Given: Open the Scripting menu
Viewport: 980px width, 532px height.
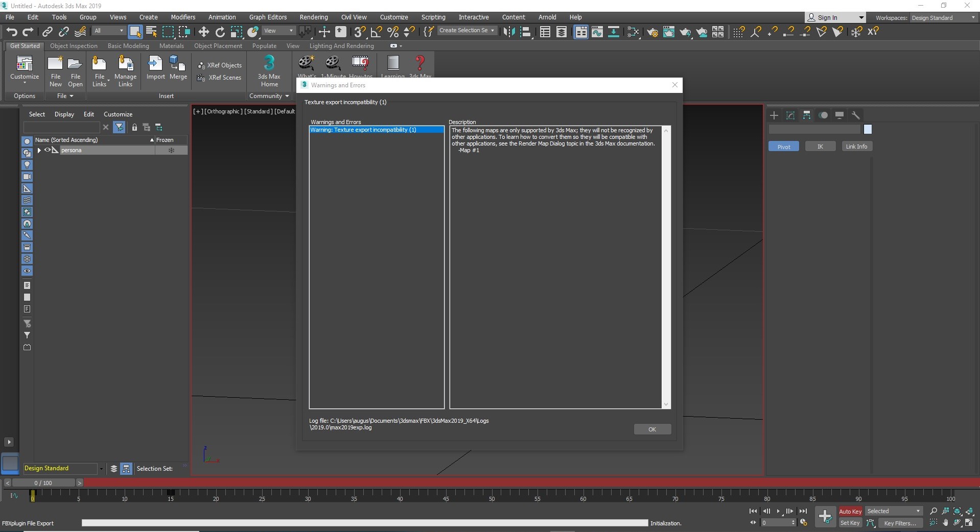Looking at the screenshot, I should click(433, 17).
